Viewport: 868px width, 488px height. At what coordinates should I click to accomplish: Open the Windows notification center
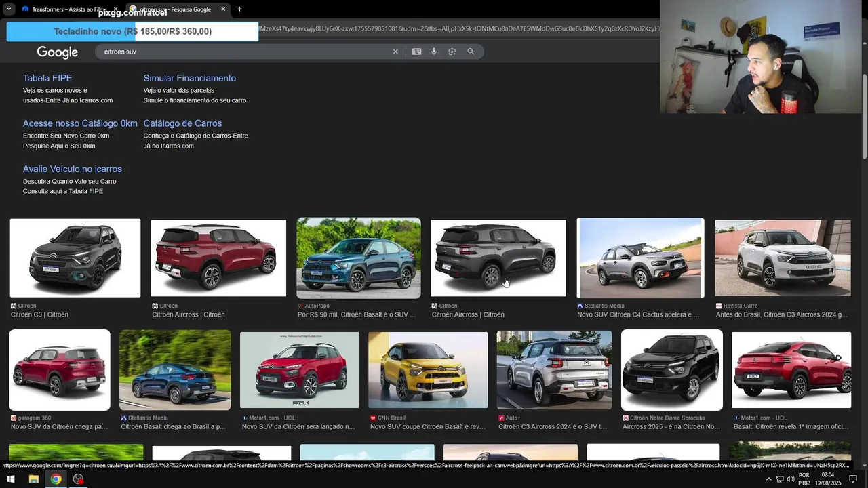point(853,479)
